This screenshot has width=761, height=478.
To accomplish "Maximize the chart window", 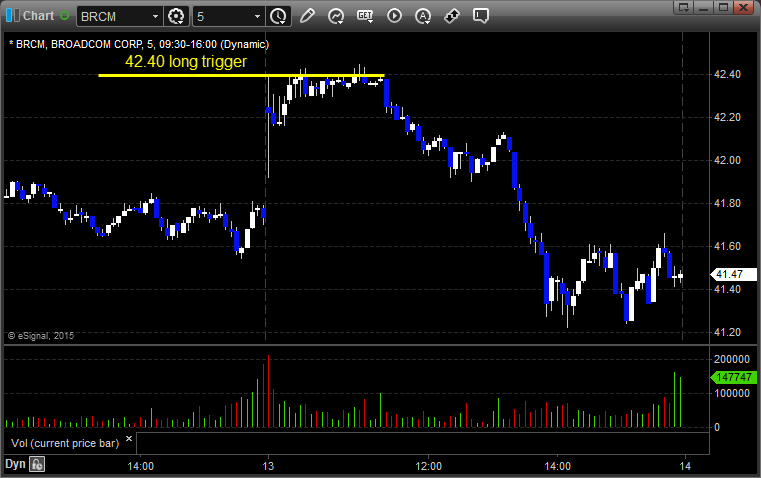I will pos(723,7).
